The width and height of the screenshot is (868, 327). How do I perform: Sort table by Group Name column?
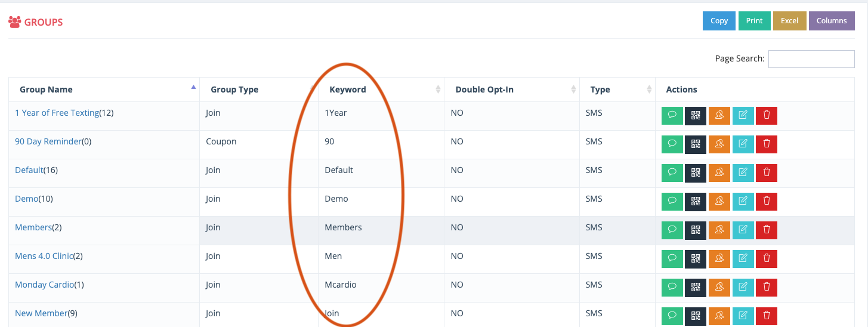point(104,90)
